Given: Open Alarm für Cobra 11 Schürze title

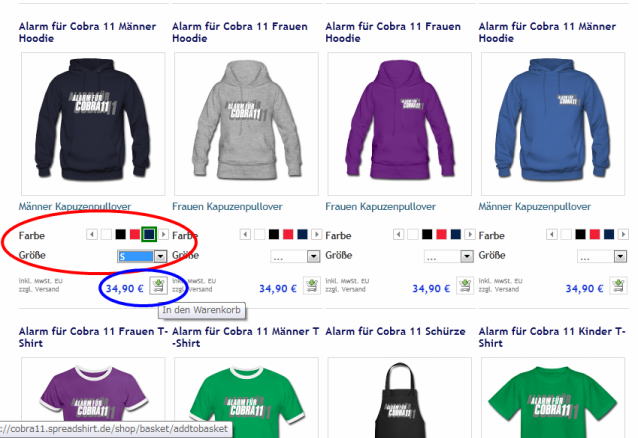Looking at the screenshot, I should coord(395,331).
